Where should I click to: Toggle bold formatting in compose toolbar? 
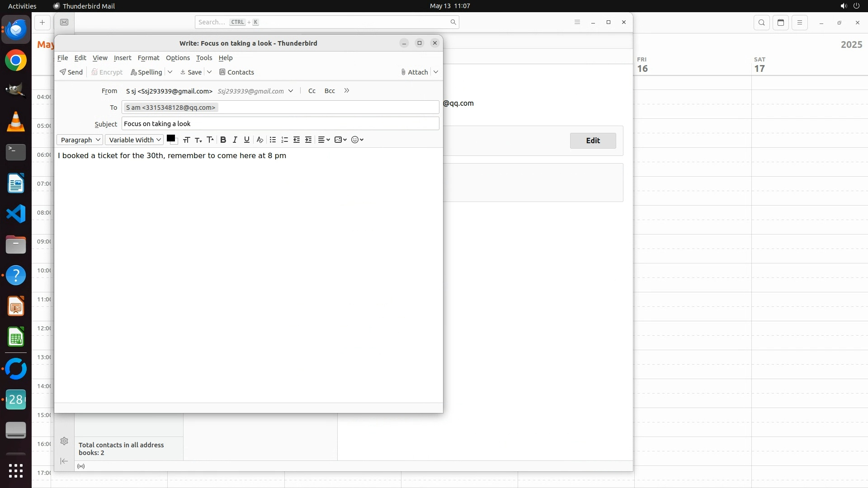coord(223,140)
